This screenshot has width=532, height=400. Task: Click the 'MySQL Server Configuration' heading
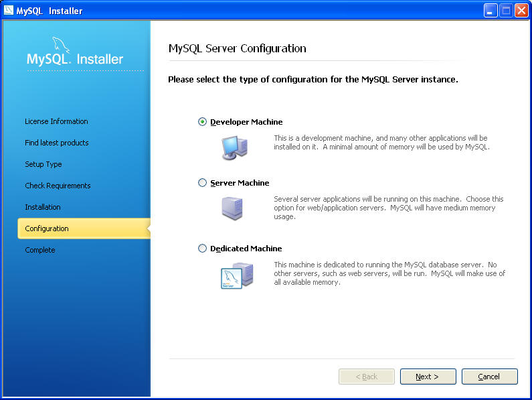pos(238,48)
